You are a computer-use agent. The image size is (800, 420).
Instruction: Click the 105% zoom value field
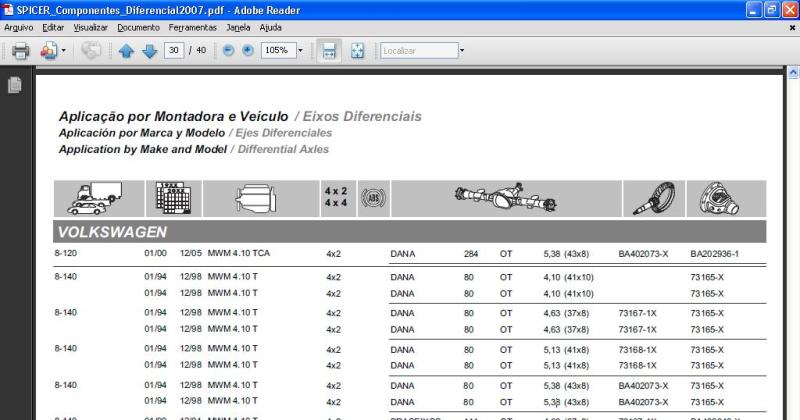pyautogui.click(x=278, y=50)
